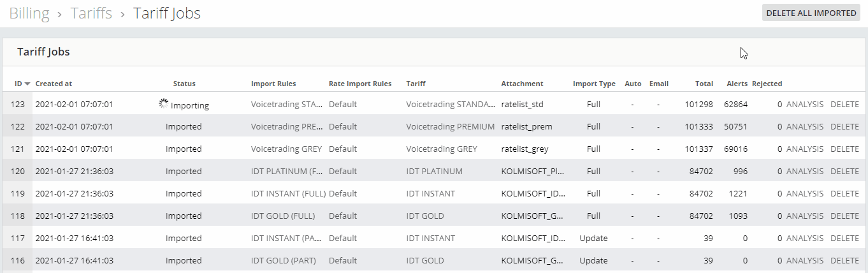The image size is (868, 273).
Task: Select the Status column header
Action: [x=184, y=84]
